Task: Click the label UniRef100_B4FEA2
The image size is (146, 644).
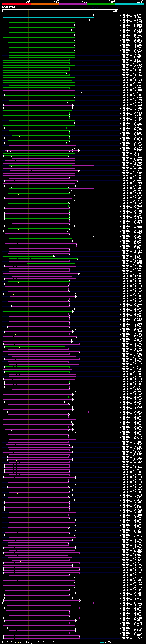Action: (x=131, y=42)
